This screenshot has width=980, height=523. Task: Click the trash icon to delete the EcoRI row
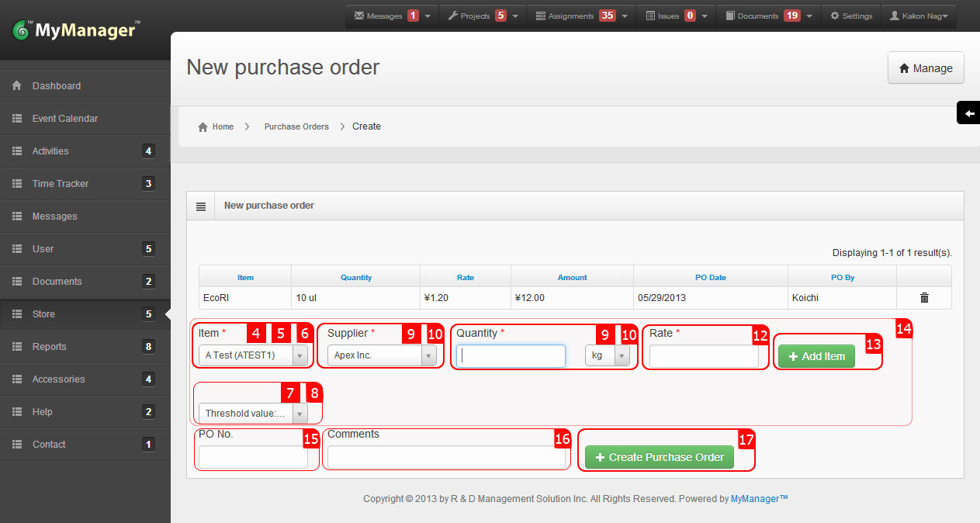[923, 298]
